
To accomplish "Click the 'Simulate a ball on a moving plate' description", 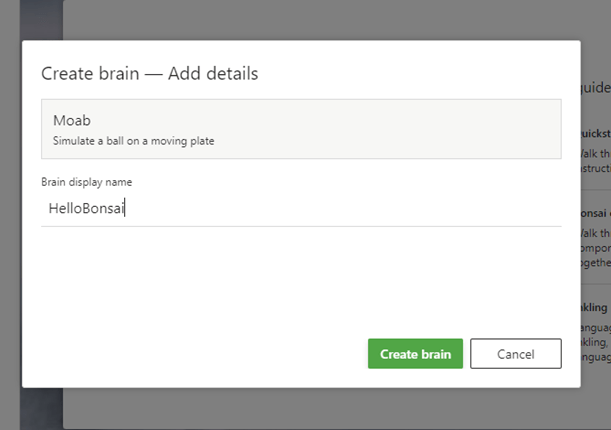I will pos(133,141).
